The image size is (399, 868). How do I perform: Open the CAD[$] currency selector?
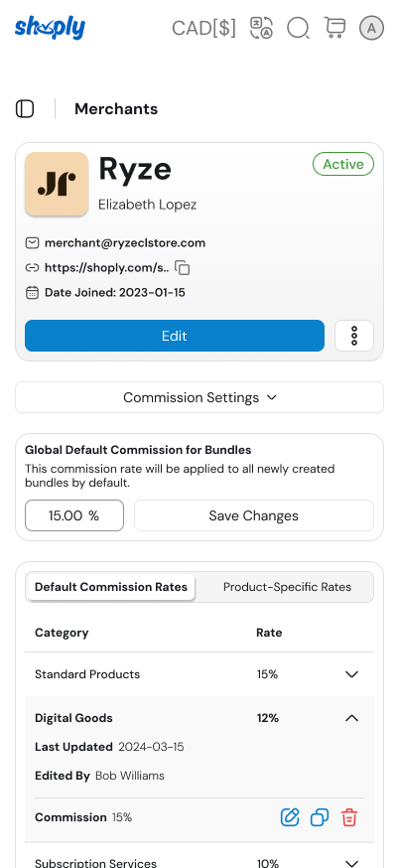203,28
